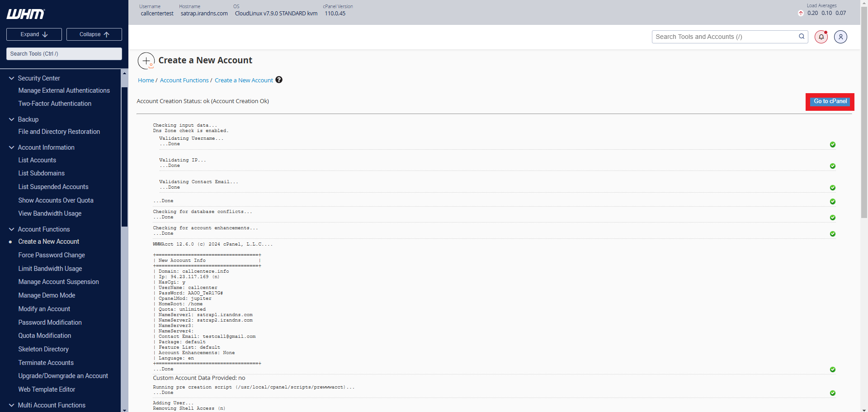The height and width of the screenshot is (412, 868).
Task: Click the WHM logo
Action: tap(26, 14)
